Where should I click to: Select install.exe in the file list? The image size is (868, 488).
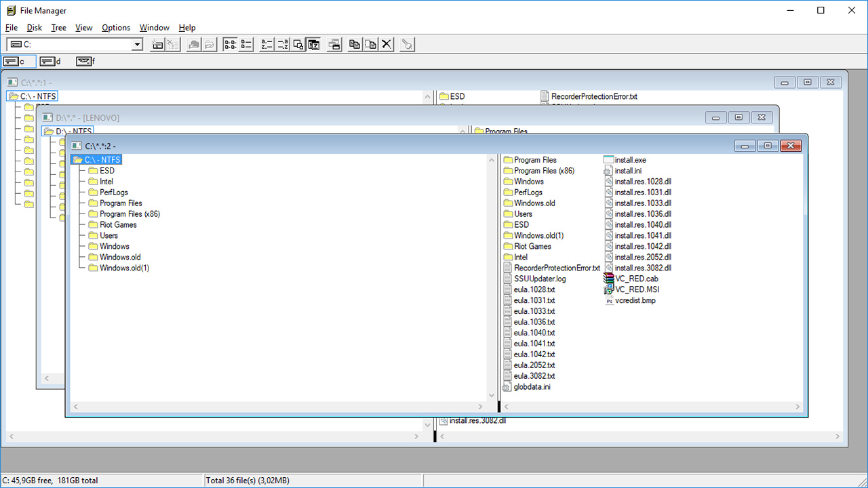click(x=629, y=159)
